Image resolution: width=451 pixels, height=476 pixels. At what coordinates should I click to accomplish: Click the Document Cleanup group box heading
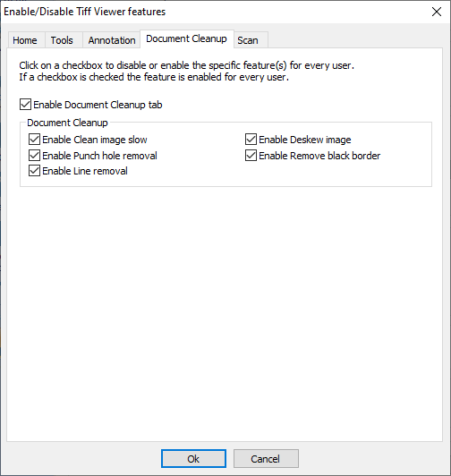click(x=67, y=123)
